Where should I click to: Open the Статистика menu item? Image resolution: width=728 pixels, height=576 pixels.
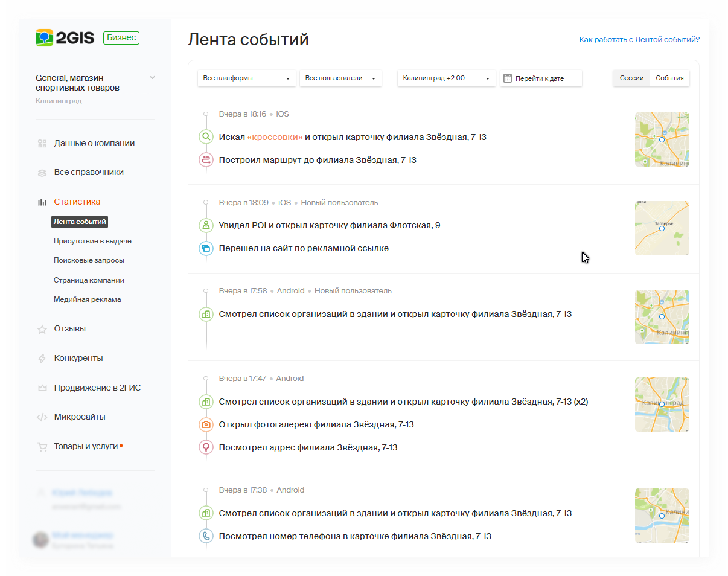tap(77, 202)
